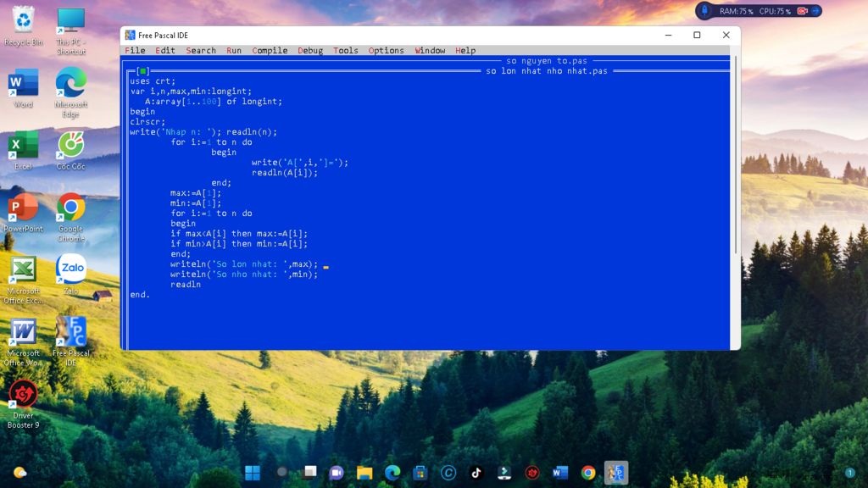The image size is (868, 488).
Task: Select the Recycle Bin desktop icon
Action: point(23,25)
